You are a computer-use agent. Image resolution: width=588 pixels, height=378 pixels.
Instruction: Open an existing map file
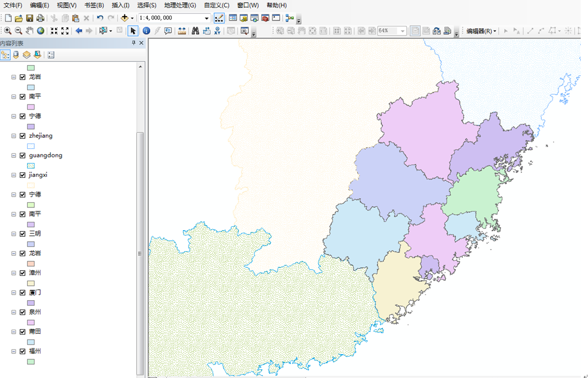(x=19, y=18)
